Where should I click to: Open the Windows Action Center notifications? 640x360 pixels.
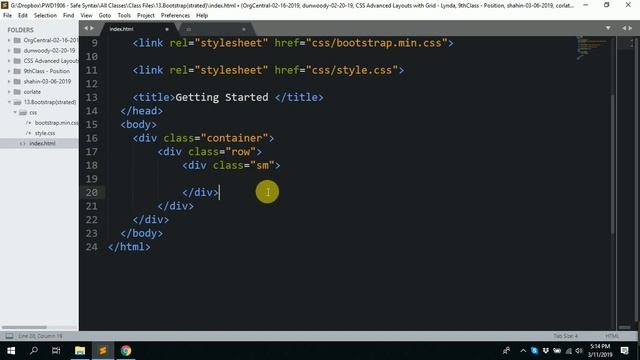(624, 351)
